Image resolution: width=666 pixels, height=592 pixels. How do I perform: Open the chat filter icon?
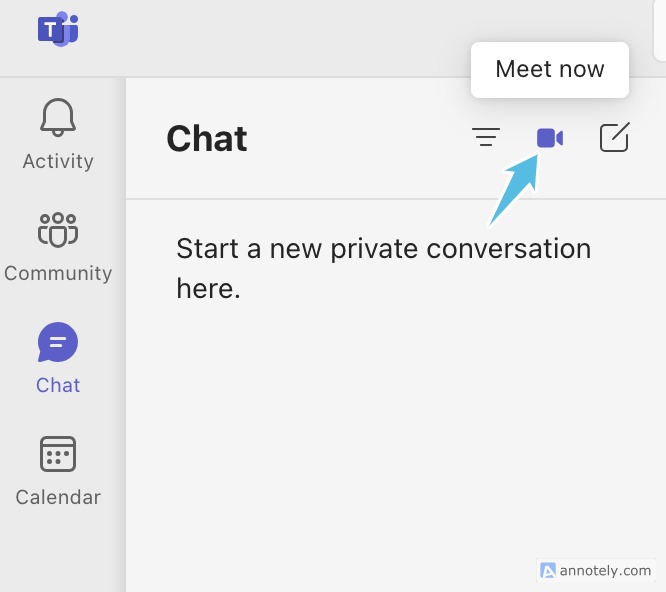coord(486,138)
